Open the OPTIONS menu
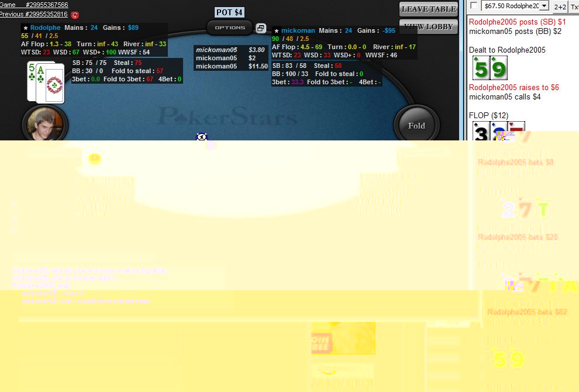Viewport: 579px width, 392px height. (230, 27)
